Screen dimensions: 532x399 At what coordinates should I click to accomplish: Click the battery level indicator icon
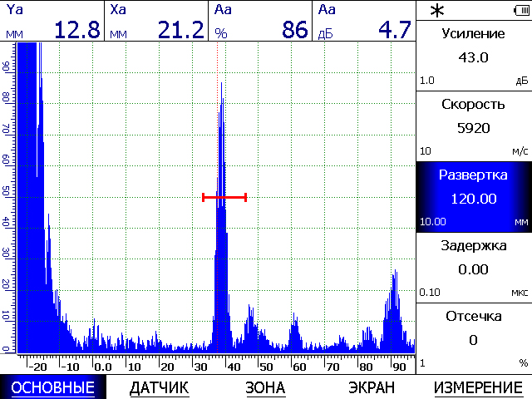[520, 10]
